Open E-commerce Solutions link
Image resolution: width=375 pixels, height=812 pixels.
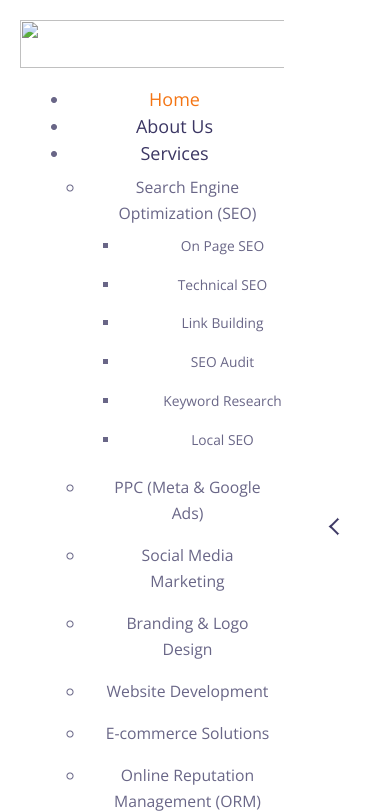(188, 733)
